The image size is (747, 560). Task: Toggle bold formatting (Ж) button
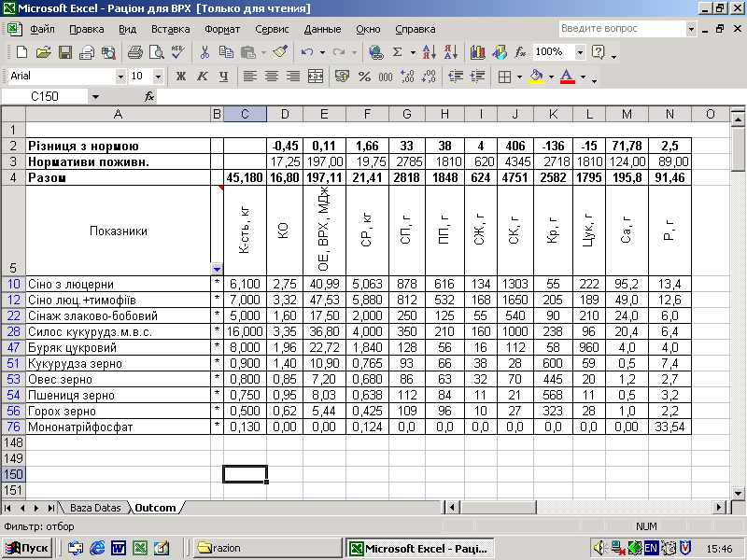[x=181, y=76]
